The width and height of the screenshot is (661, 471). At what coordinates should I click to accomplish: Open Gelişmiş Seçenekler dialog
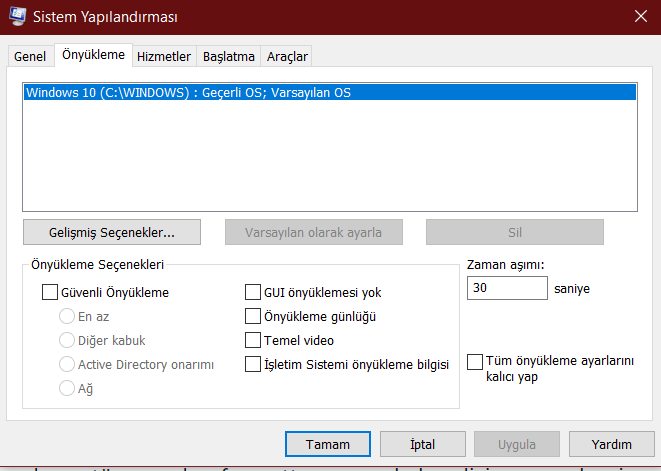pos(112,232)
